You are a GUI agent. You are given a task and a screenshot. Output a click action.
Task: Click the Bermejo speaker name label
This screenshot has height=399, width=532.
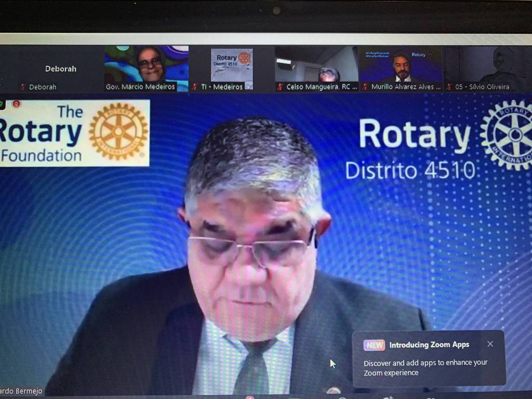click(x=22, y=391)
